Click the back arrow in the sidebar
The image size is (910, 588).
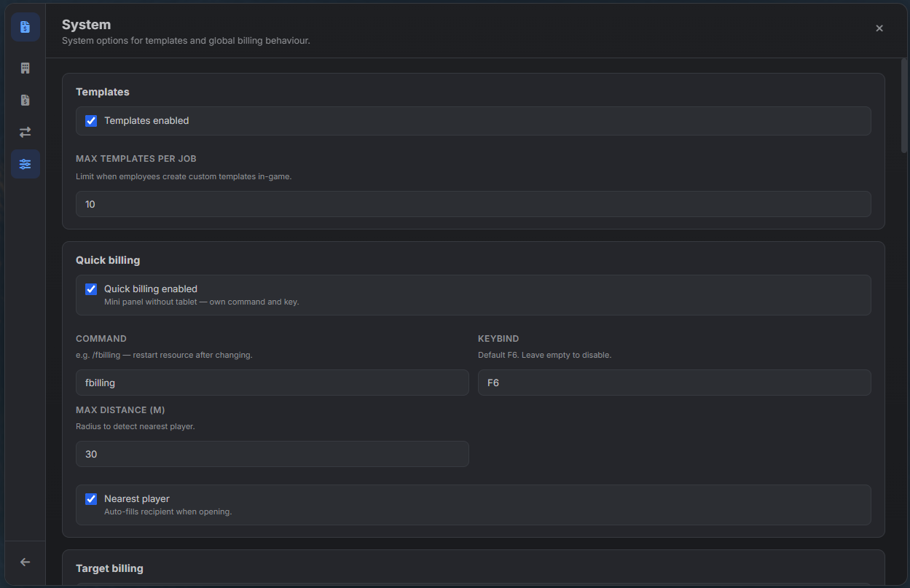[x=26, y=562]
